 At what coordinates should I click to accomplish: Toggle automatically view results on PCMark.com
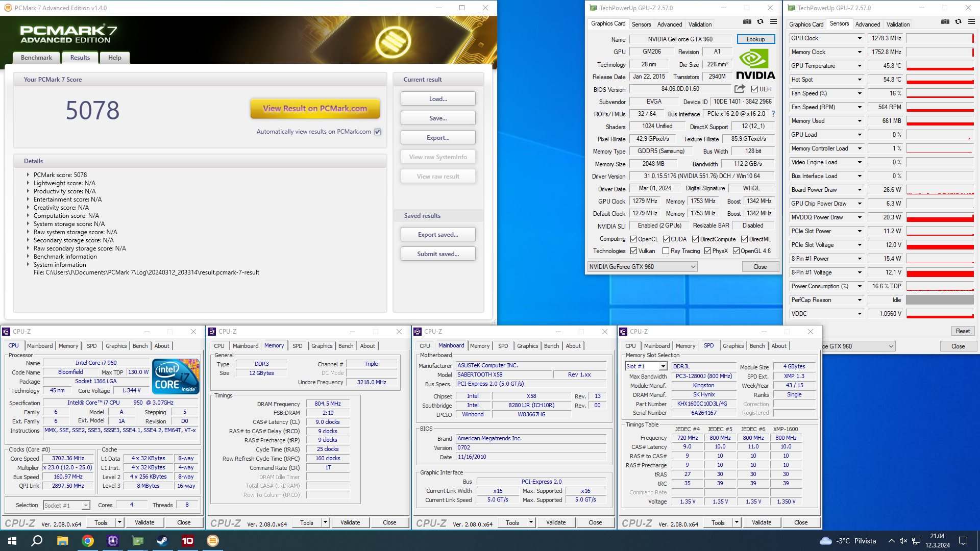(x=378, y=132)
